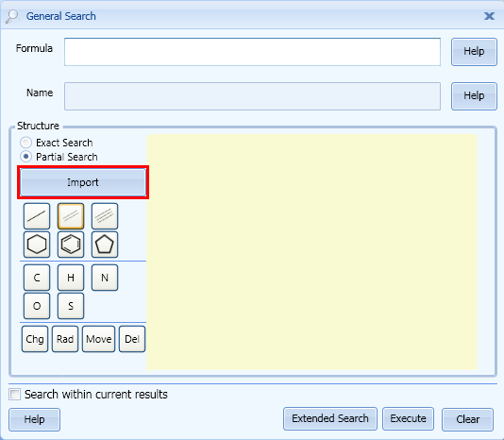Select the single bond drawing tool
This screenshot has width=504, height=440.
(x=37, y=216)
